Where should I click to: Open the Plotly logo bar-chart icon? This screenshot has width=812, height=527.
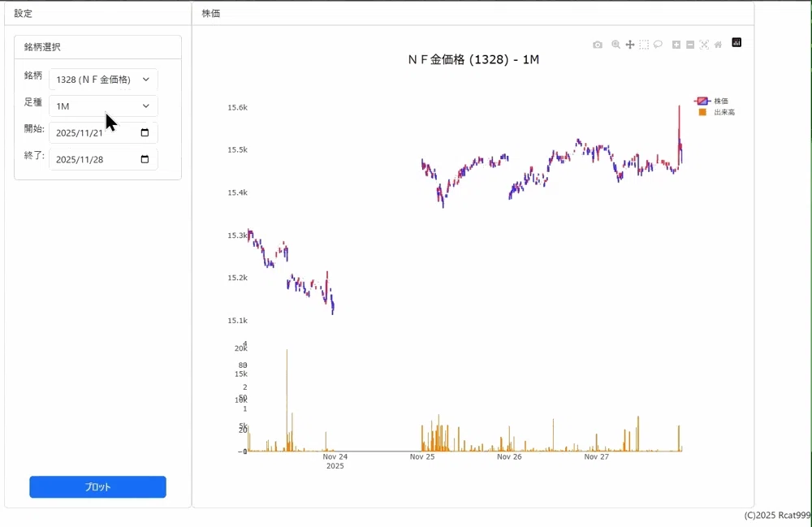pos(736,42)
